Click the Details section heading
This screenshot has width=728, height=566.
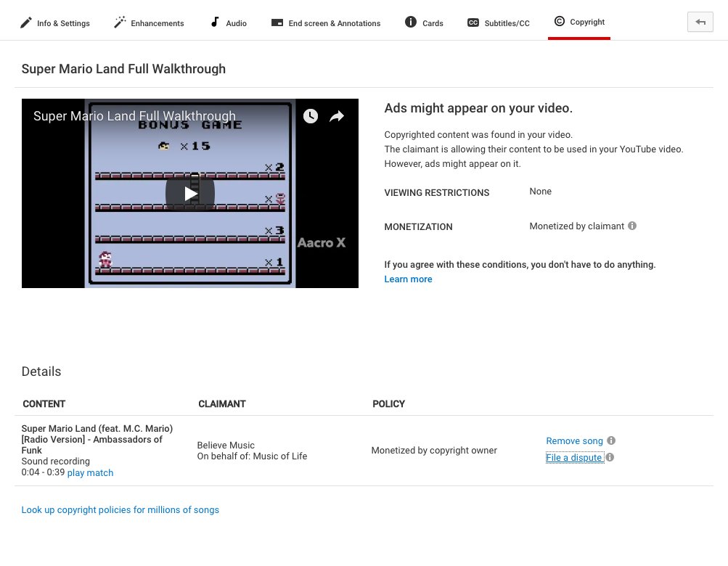click(x=41, y=372)
